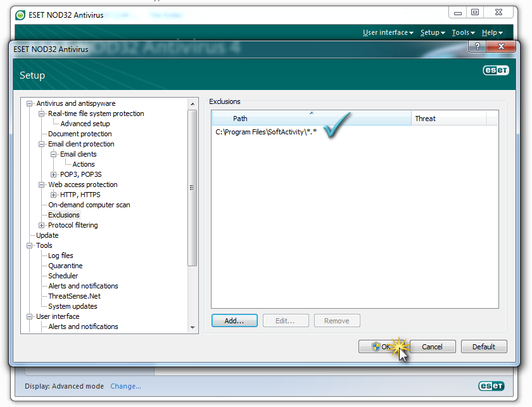The image size is (532, 407).
Task: Expand the Protocol filtering node
Action: click(41, 225)
